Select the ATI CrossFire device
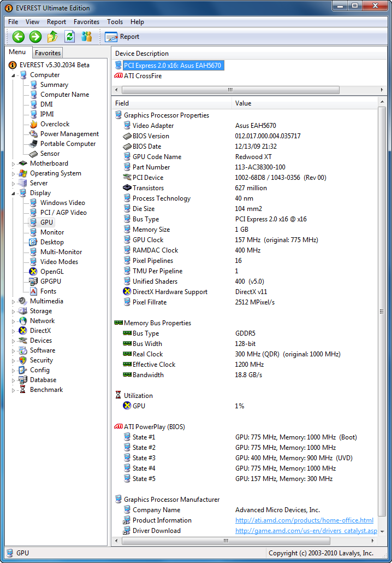 (x=142, y=76)
